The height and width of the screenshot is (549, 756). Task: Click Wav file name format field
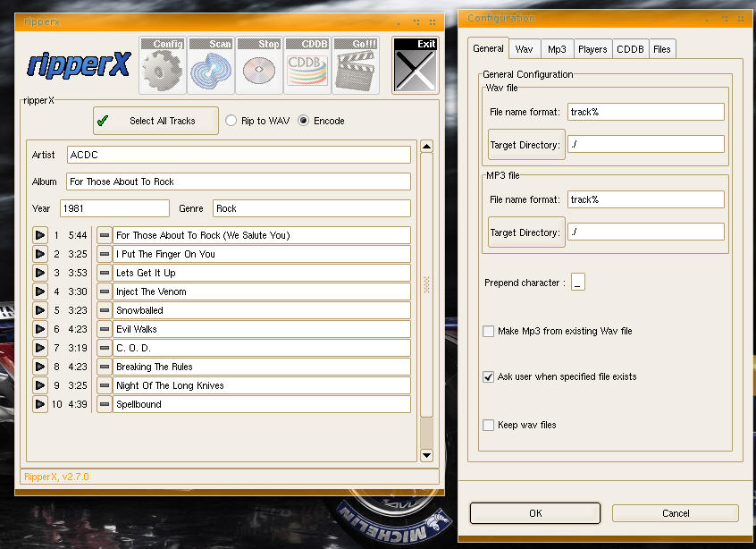[x=645, y=112]
